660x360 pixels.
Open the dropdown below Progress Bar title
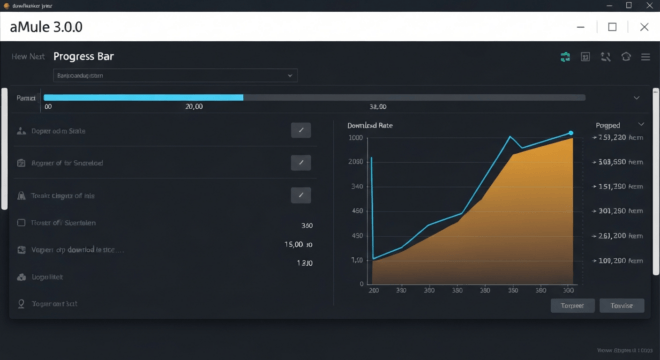click(x=175, y=75)
